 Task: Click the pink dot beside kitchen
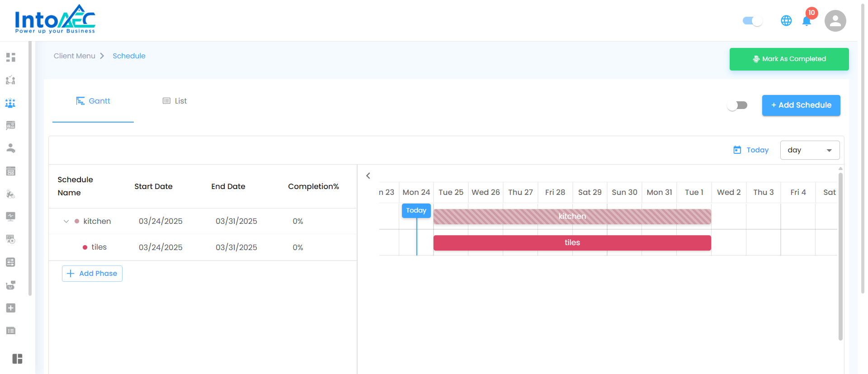[77, 221]
